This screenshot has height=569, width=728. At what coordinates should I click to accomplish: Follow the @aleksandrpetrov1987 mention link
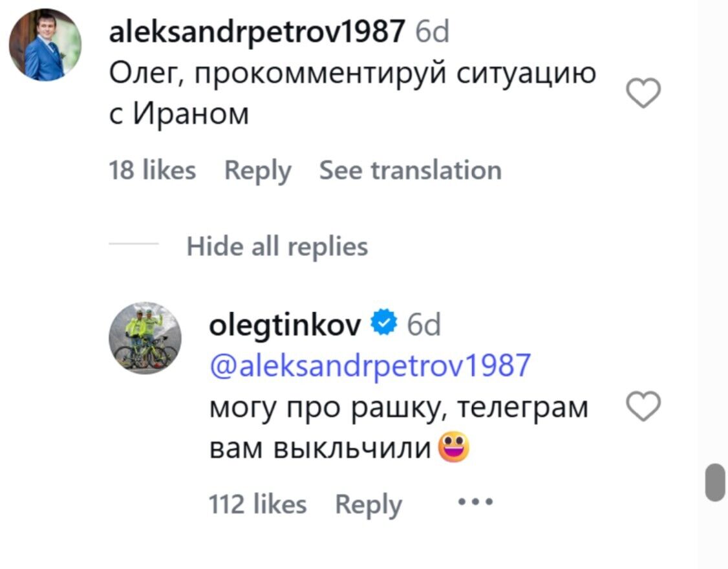pyautogui.click(x=370, y=366)
